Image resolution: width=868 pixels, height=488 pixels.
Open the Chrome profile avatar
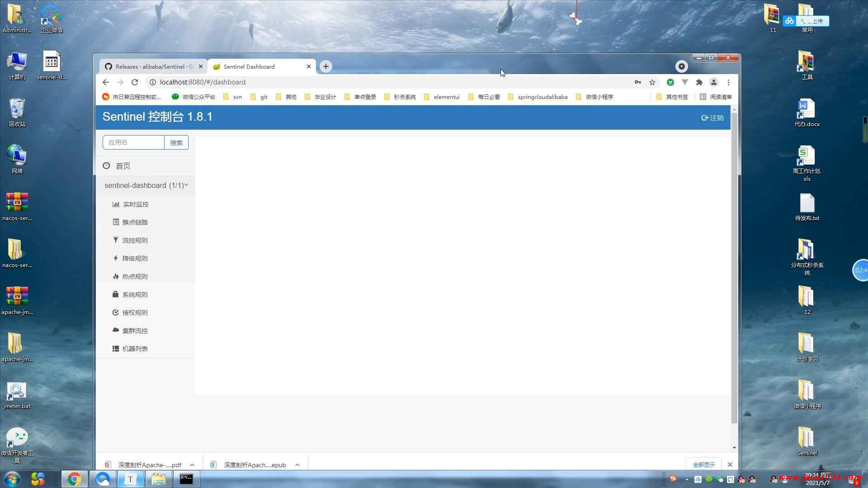(x=714, y=82)
